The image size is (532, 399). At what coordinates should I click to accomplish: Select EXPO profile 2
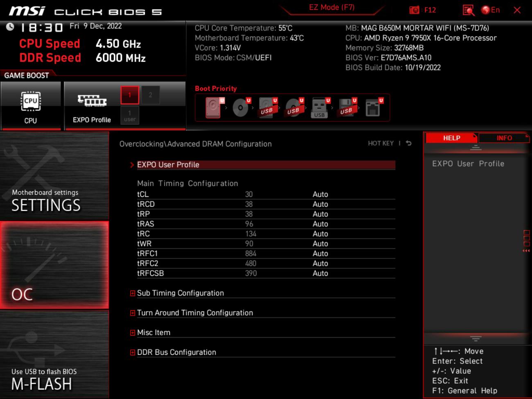[x=150, y=95]
